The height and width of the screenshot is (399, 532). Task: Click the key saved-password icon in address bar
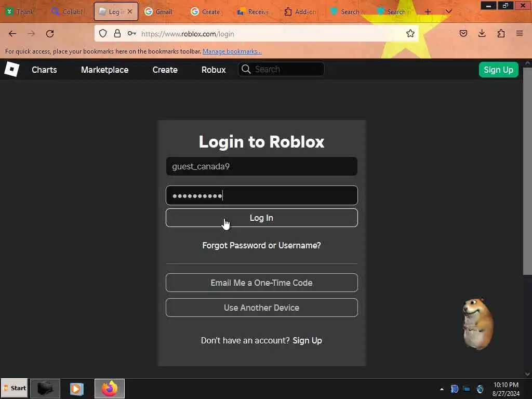[131, 33]
